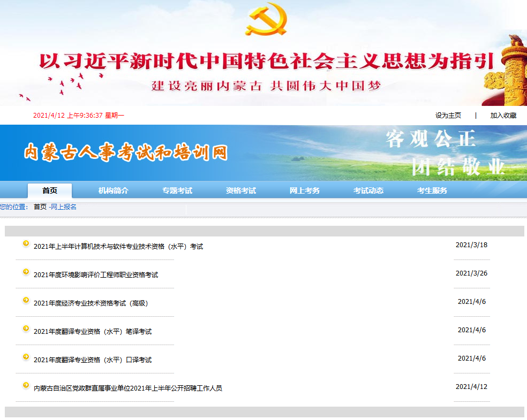This screenshot has width=527, height=420.
Task: Click bullet icon beside 翻译专业资格 口译考试 entry
Action: click(26, 357)
